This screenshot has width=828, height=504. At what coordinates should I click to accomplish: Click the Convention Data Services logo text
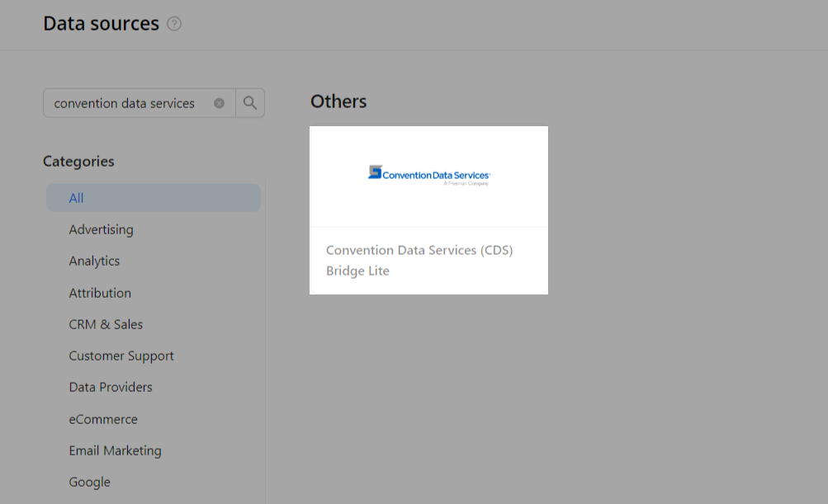[x=436, y=175]
